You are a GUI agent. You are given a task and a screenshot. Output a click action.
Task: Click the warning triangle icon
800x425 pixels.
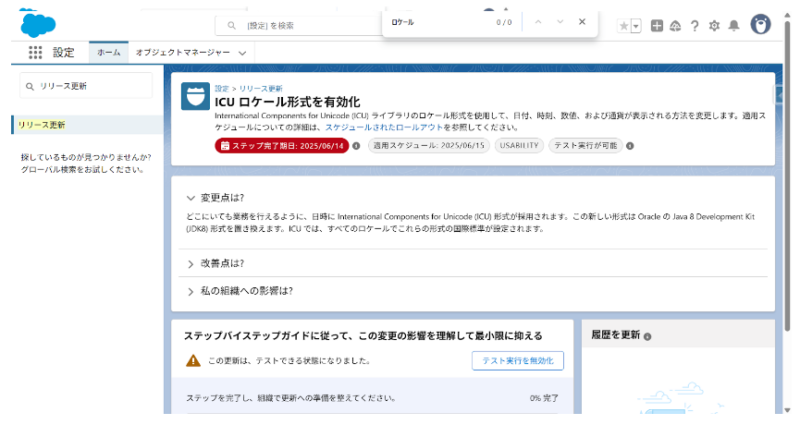pyautogui.click(x=193, y=361)
